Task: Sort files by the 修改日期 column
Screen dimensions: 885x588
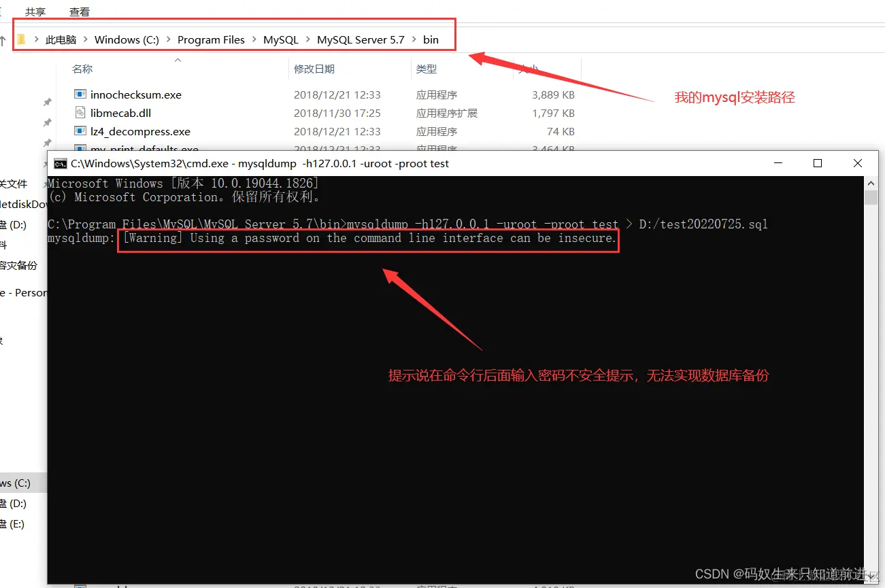Action: tap(314, 69)
